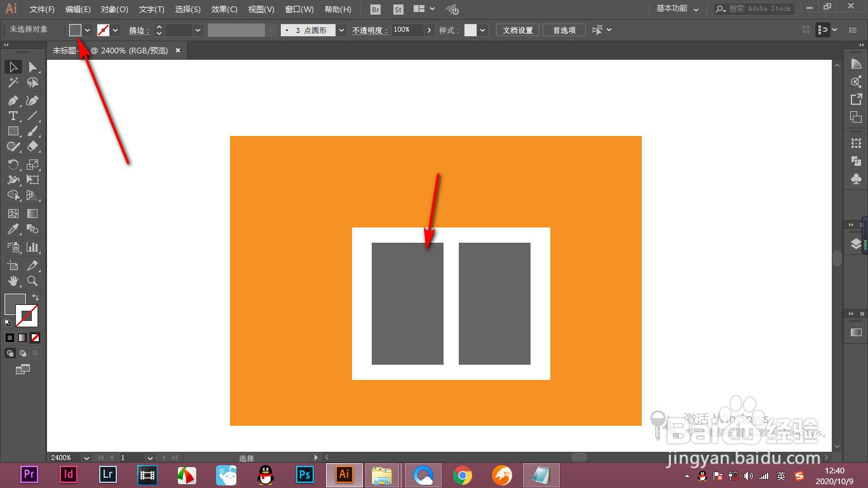868x488 pixels.
Task: Click the opacity 100% field
Action: (x=407, y=30)
